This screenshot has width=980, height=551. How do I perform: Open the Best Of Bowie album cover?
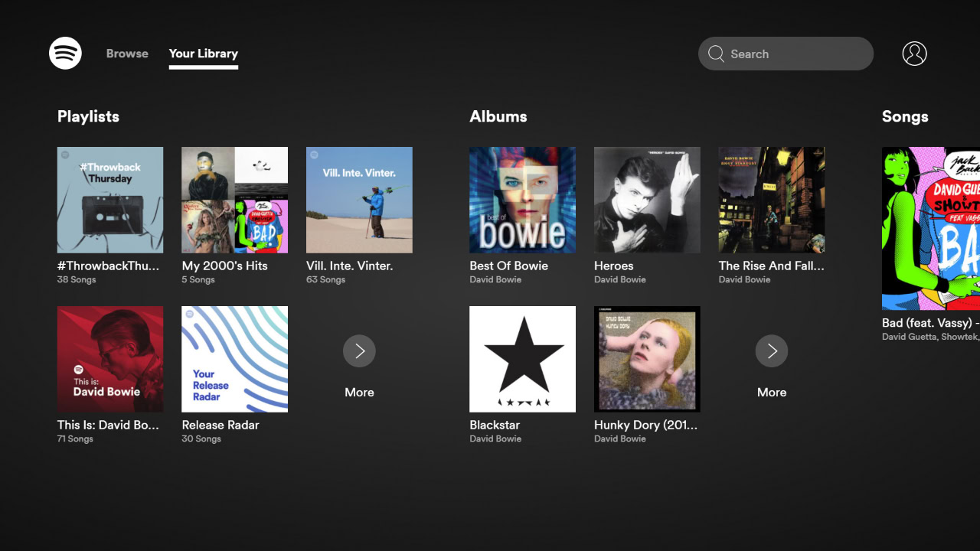click(522, 200)
